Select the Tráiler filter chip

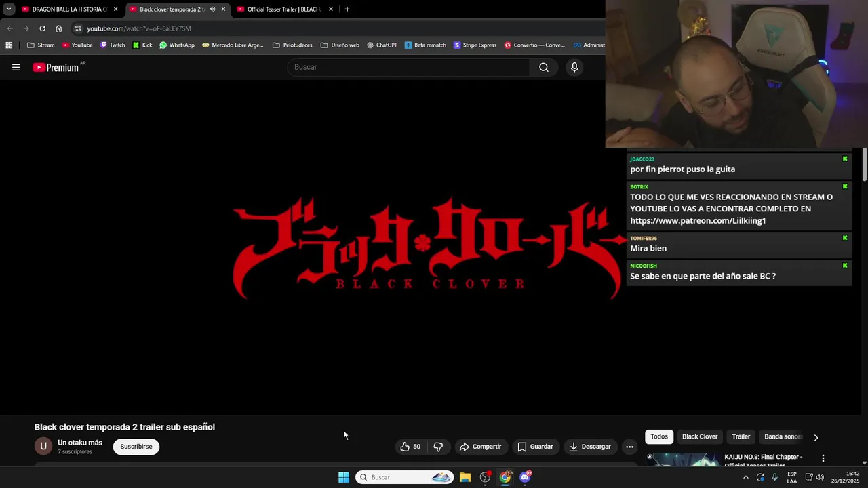741,436
